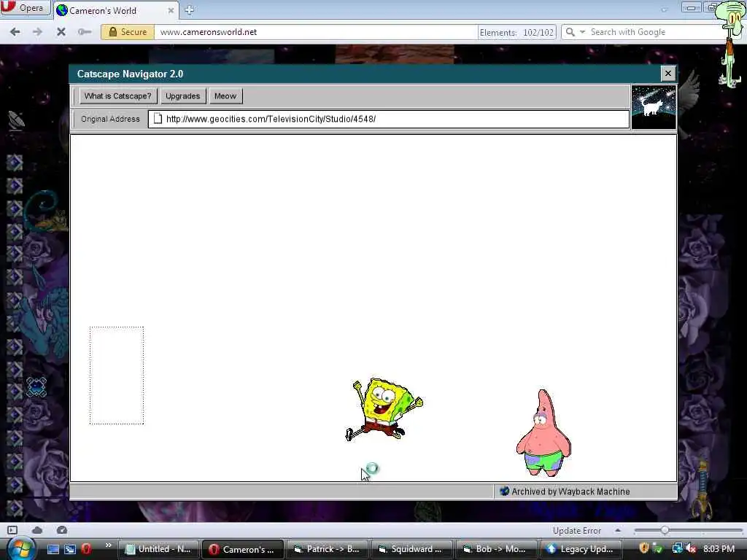This screenshot has height=560, width=747.
Task: Click the Meow button
Action: [x=225, y=96]
